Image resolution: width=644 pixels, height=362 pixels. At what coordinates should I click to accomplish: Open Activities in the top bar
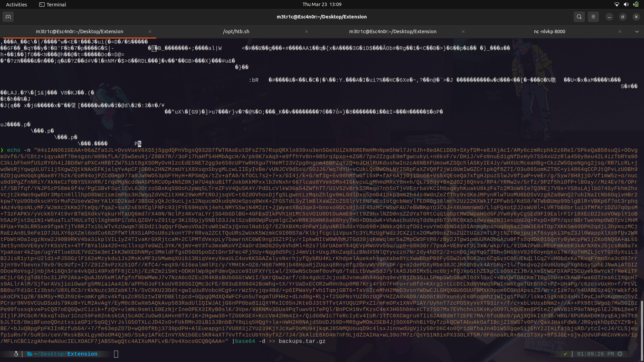point(16,4)
